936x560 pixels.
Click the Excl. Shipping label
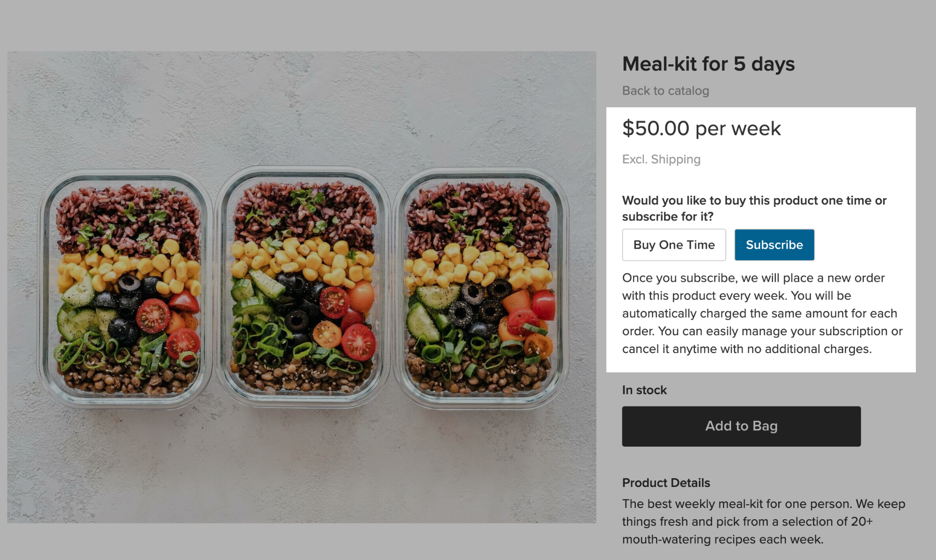pyautogui.click(x=661, y=159)
